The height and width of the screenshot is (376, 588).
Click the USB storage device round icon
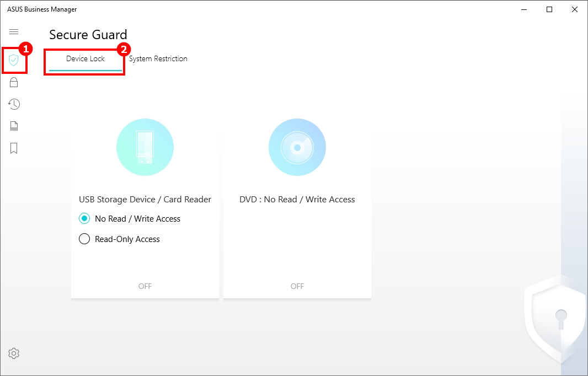(145, 147)
